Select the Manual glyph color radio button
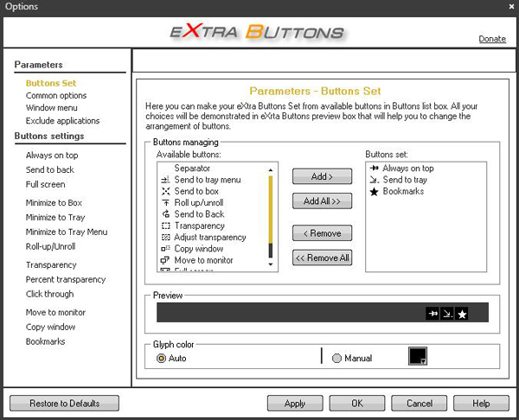519x420 pixels. pyautogui.click(x=336, y=358)
